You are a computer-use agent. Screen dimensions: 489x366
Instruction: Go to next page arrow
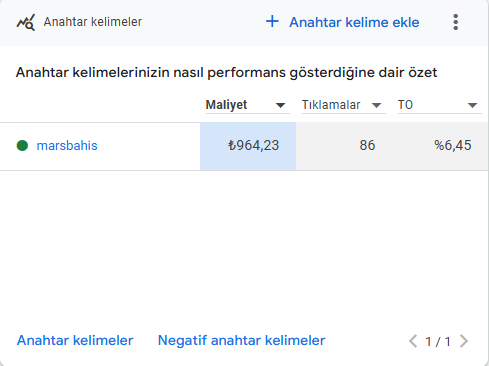464,341
